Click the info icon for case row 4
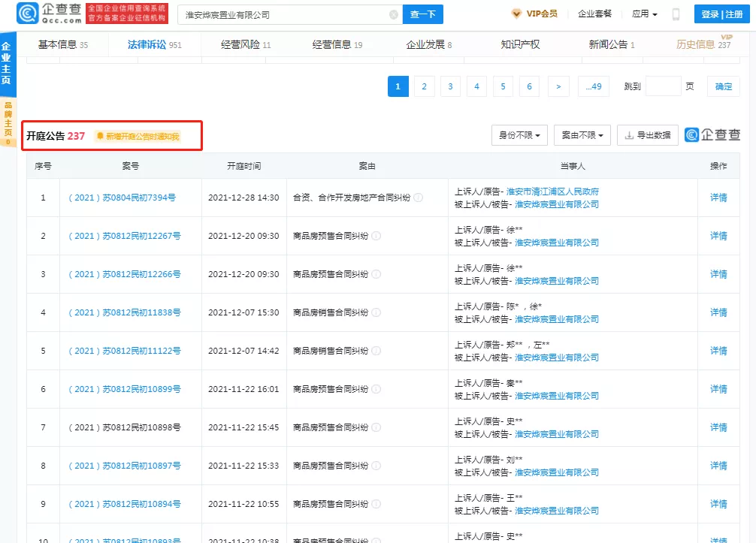Image resolution: width=756 pixels, height=543 pixels. coord(376,312)
